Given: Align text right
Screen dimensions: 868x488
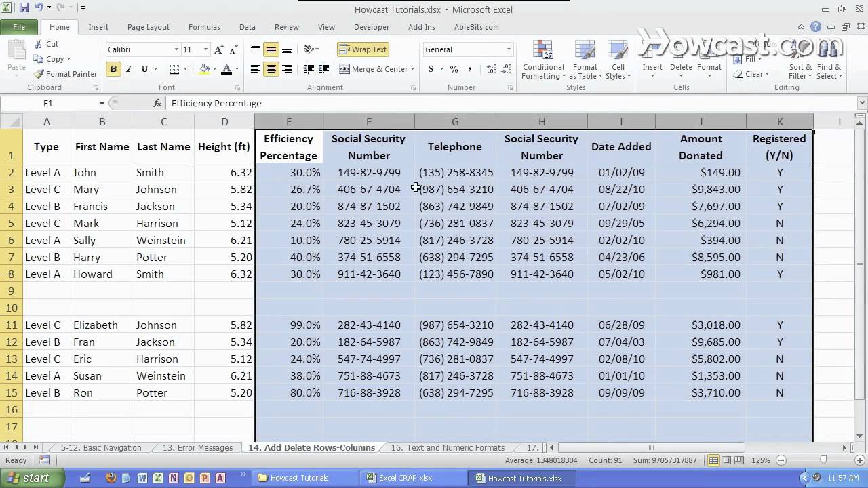Looking at the screenshot, I should 287,69.
